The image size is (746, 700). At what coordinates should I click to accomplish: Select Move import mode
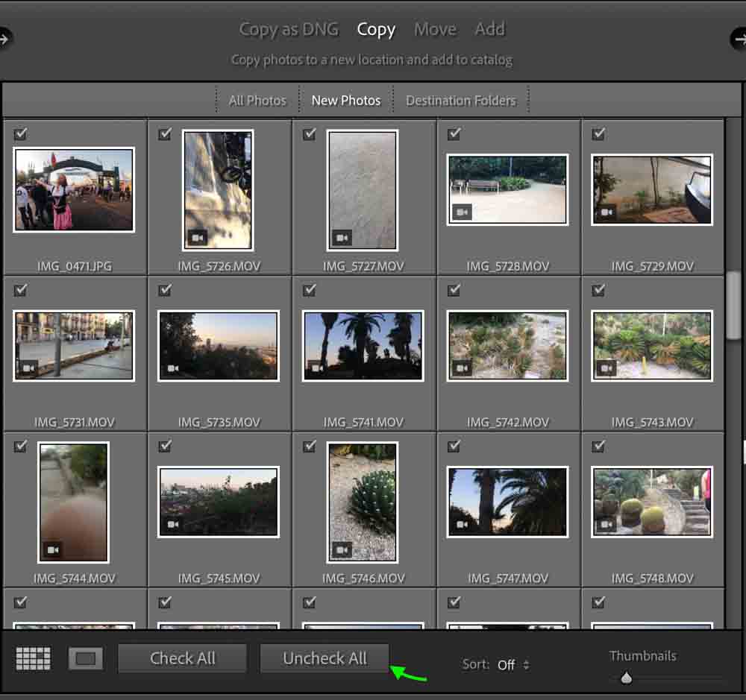point(436,30)
